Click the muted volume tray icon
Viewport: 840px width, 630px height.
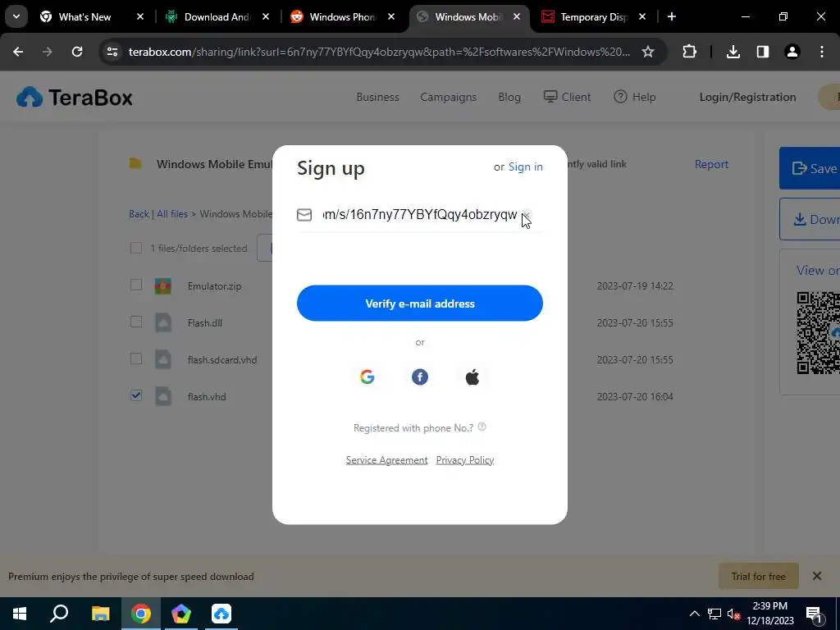(x=733, y=614)
